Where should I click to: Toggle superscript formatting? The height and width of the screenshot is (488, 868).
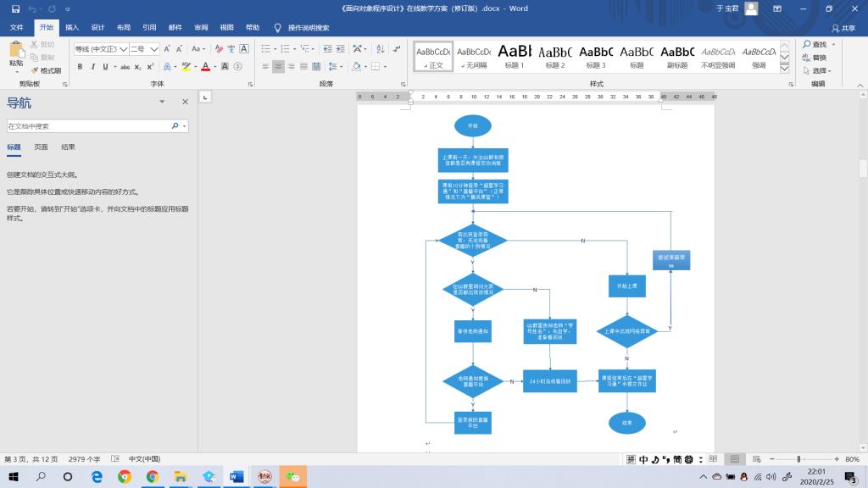point(150,66)
